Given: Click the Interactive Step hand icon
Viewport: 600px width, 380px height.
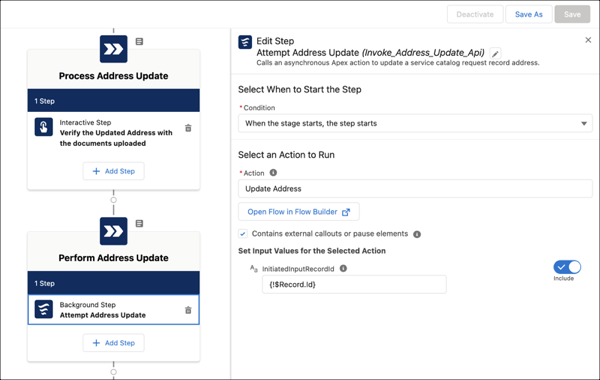Looking at the screenshot, I should [x=44, y=127].
